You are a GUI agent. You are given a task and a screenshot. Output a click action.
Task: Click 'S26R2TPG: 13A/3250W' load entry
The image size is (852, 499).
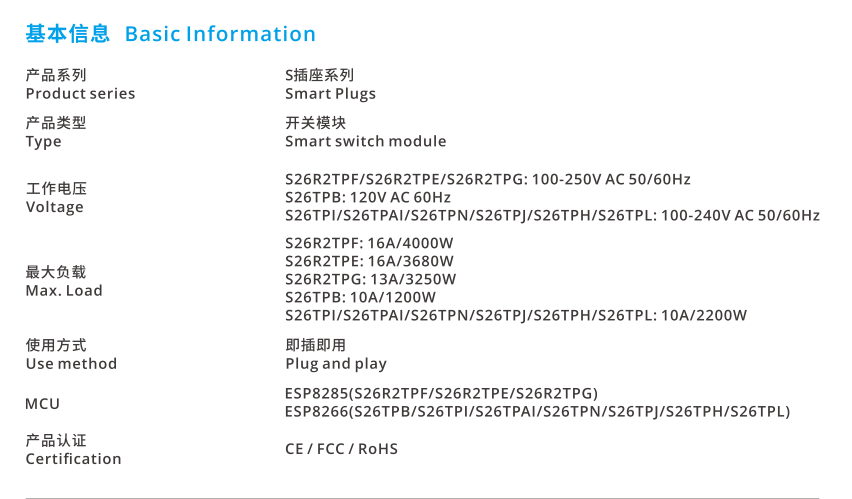pos(371,279)
